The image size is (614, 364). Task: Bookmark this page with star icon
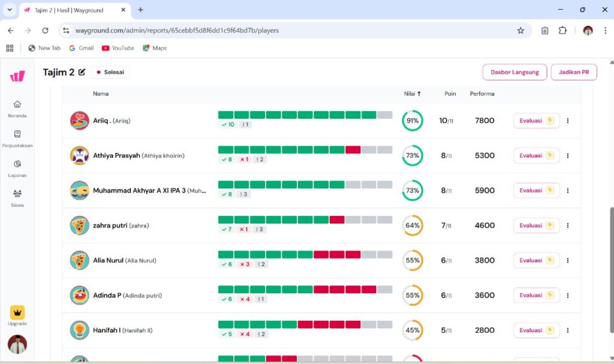pyautogui.click(x=520, y=31)
